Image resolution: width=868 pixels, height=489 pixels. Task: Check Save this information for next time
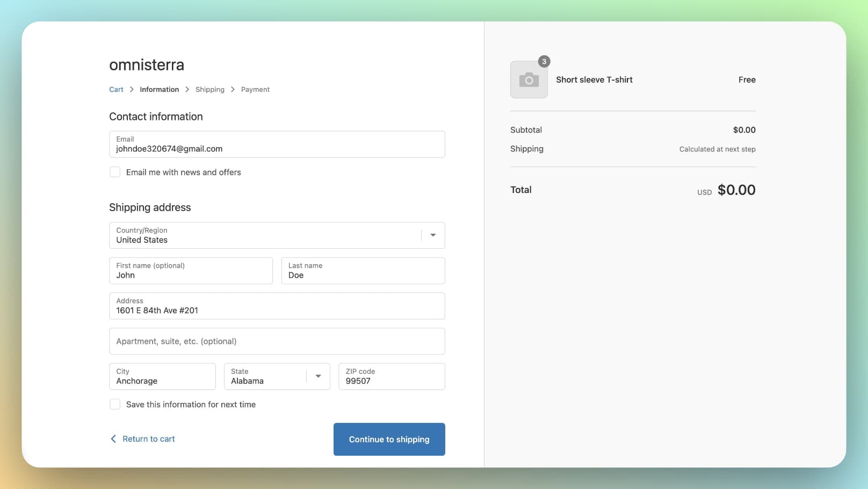[115, 404]
